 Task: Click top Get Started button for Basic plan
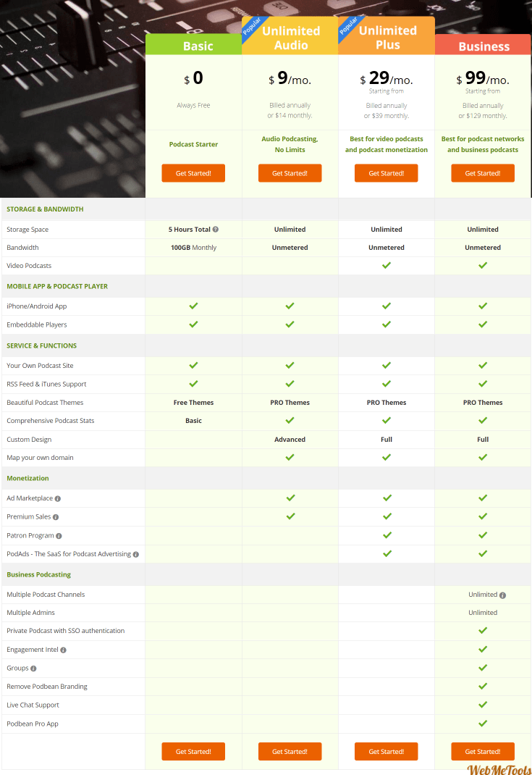[193, 173]
